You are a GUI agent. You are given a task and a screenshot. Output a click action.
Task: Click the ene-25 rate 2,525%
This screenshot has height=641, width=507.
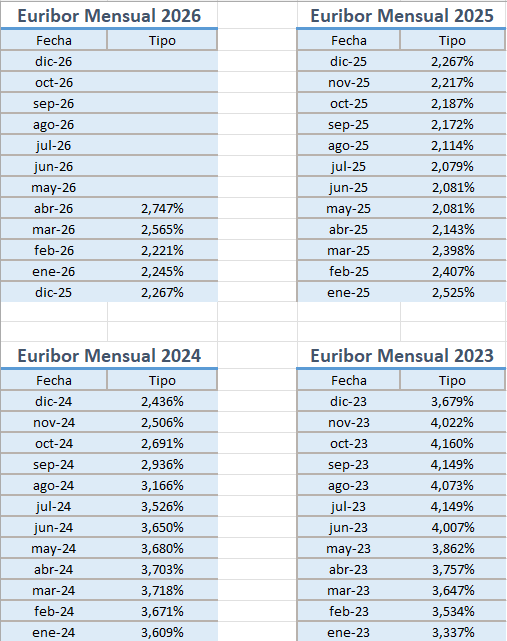(453, 292)
